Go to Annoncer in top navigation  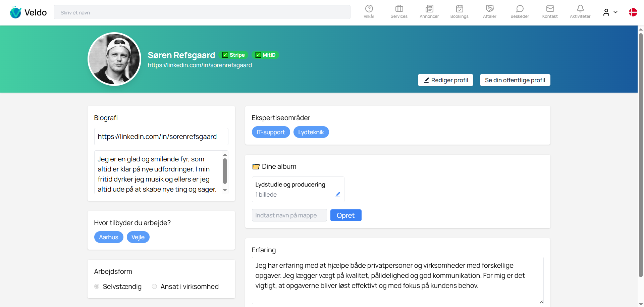[x=429, y=12]
